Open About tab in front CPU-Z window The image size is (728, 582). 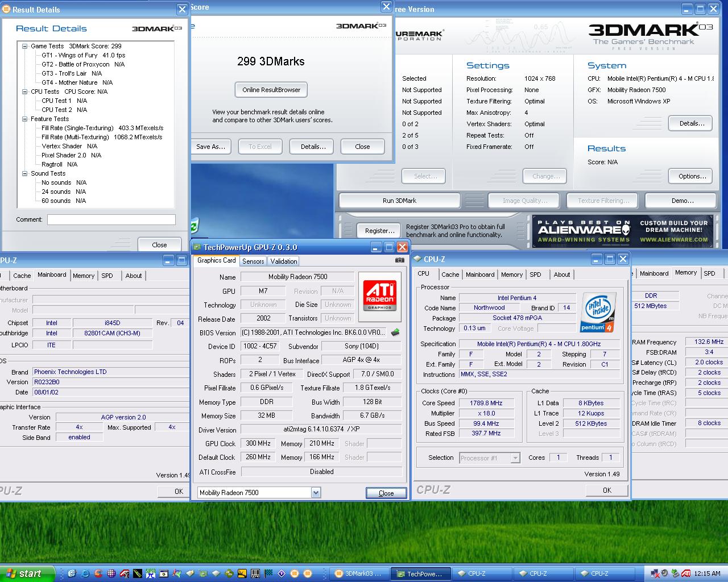(x=562, y=275)
